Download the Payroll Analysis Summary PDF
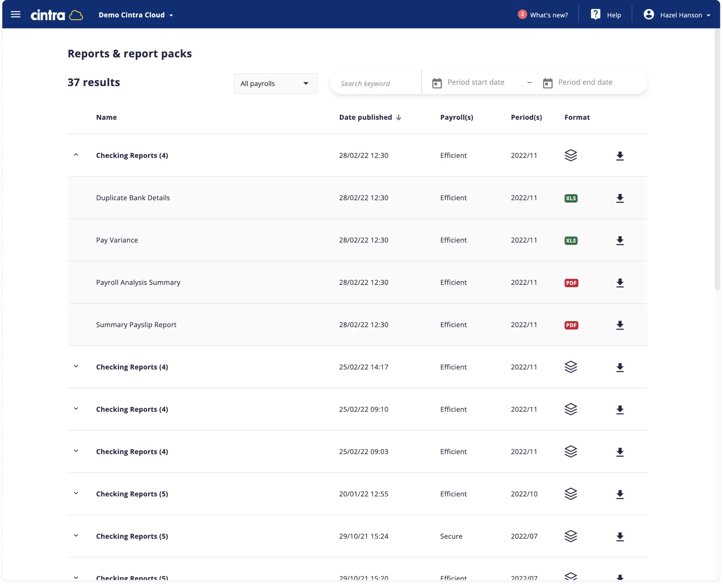This screenshot has width=723, height=588. (x=620, y=283)
